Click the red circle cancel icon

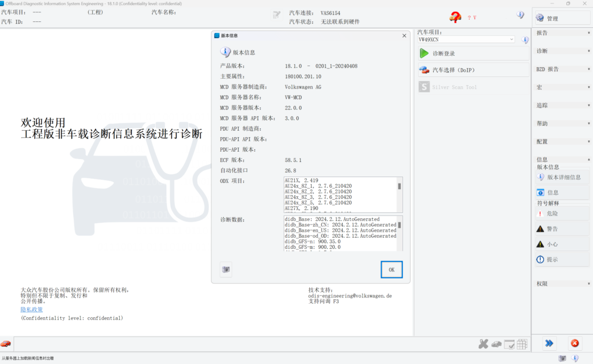tap(574, 343)
